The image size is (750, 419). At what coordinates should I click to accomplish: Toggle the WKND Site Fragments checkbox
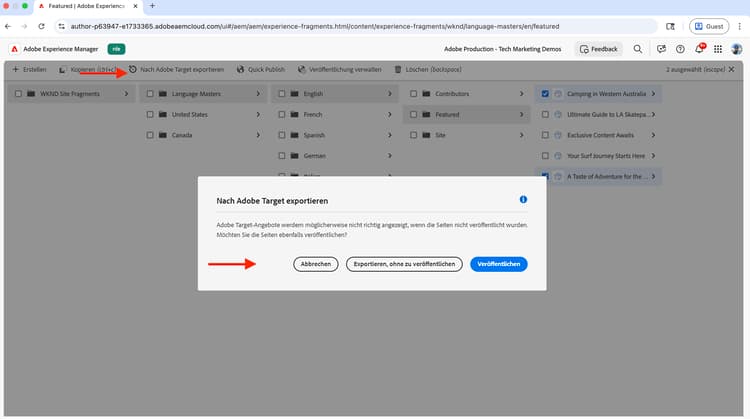click(x=18, y=94)
